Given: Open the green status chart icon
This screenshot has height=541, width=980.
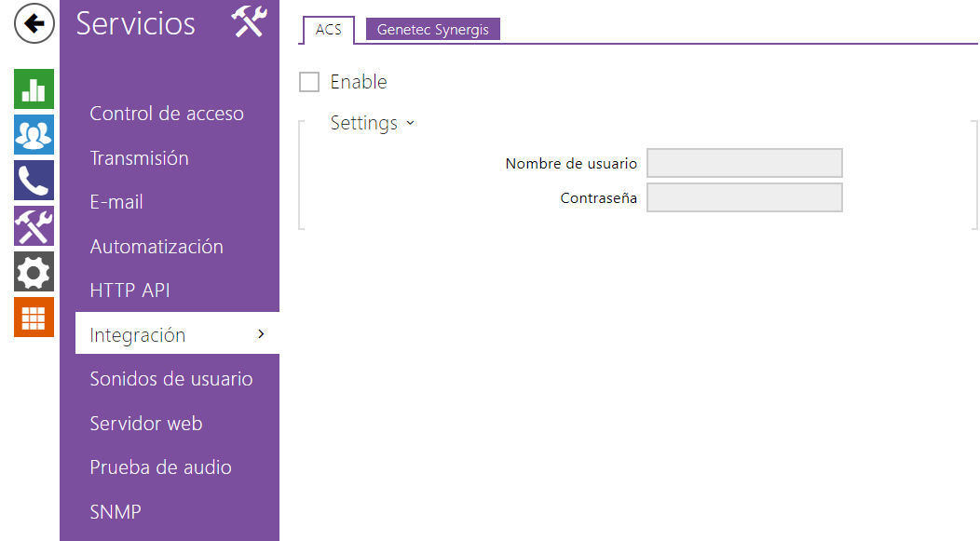Looking at the screenshot, I should tap(34, 88).
